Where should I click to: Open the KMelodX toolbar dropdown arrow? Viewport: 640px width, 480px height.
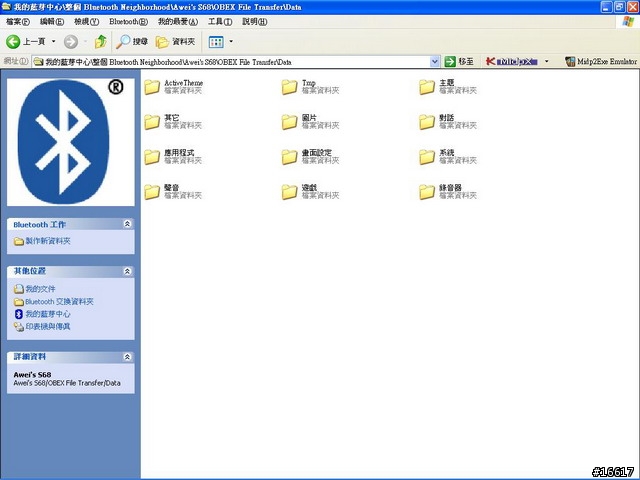[x=547, y=62]
